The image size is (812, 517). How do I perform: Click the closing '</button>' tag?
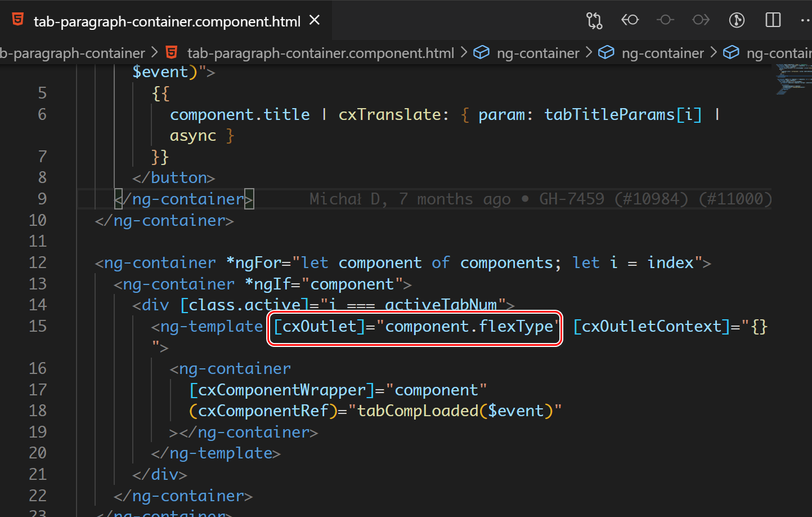(174, 178)
